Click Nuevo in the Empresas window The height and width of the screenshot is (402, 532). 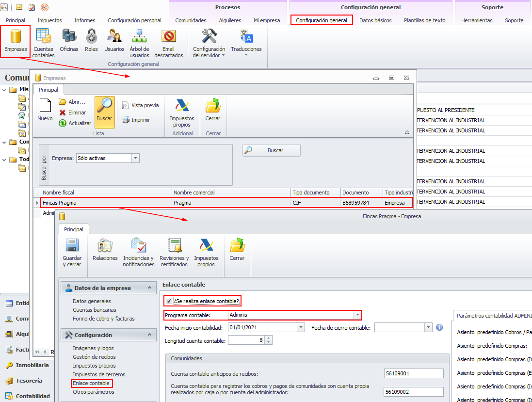coord(45,110)
